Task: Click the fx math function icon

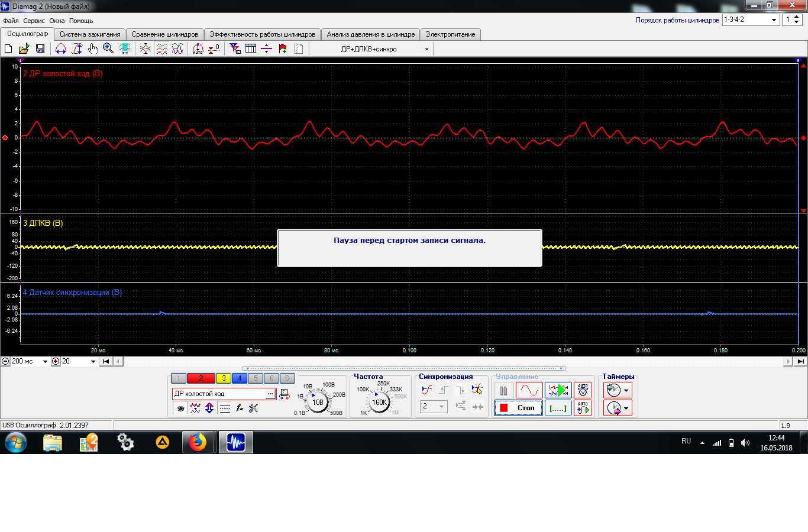Action: 240,408
